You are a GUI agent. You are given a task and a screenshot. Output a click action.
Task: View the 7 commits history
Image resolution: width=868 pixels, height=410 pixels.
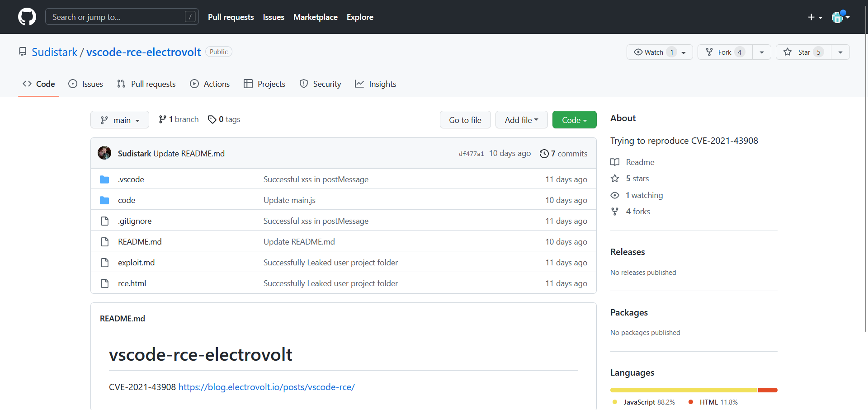[563, 154]
